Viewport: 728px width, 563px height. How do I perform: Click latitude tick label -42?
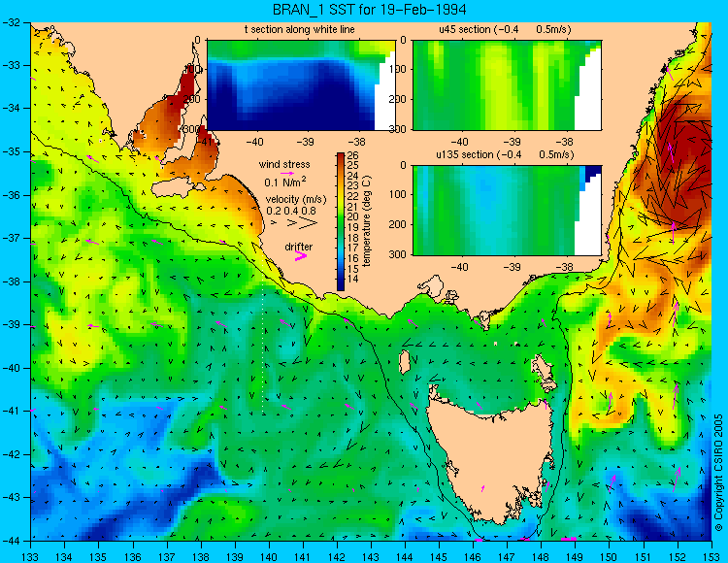pyautogui.click(x=12, y=454)
